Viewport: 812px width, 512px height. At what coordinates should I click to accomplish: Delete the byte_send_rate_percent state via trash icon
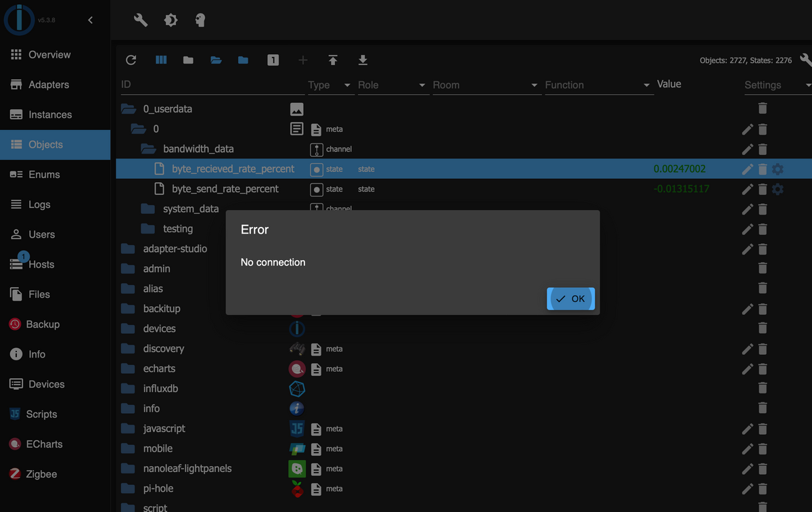pos(763,189)
